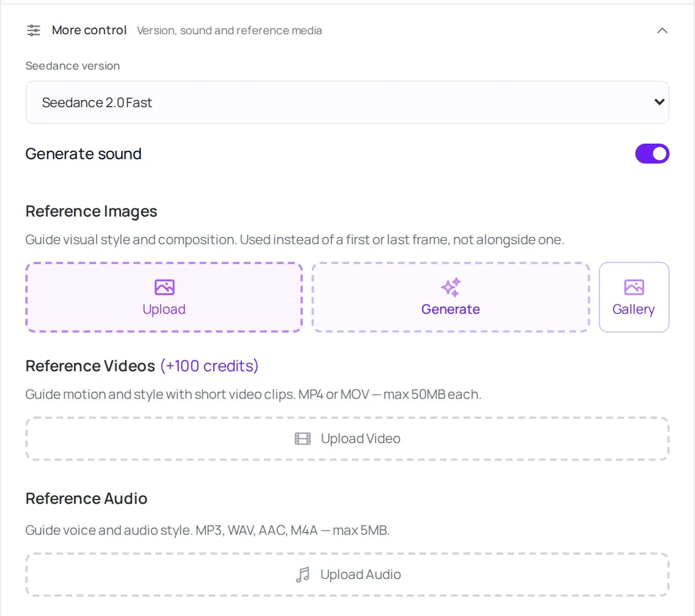
Task: Click the picture icon above Gallery
Action: point(634,287)
